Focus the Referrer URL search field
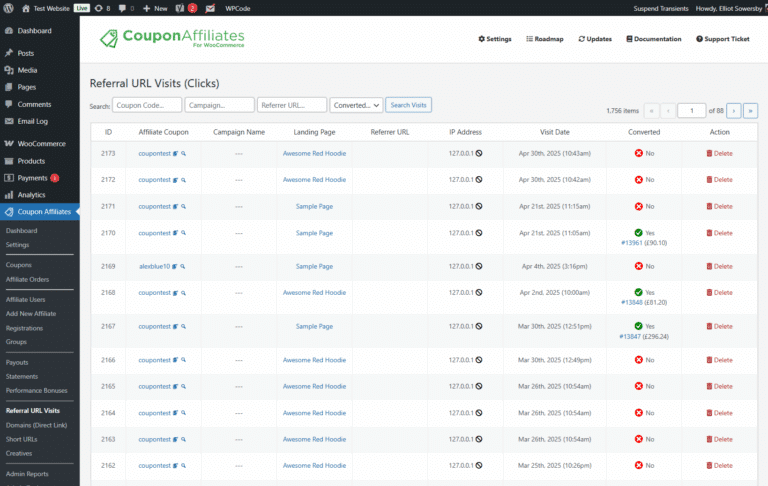Screen dimensions: 768x486 (x=292, y=105)
